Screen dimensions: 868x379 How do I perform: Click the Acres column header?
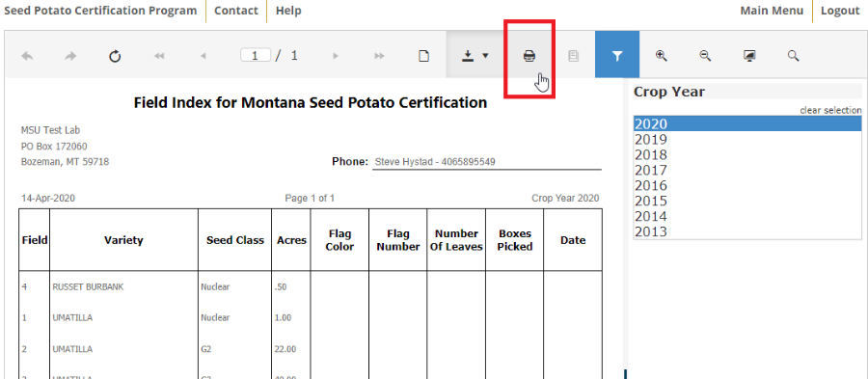pyautogui.click(x=291, y=240)
